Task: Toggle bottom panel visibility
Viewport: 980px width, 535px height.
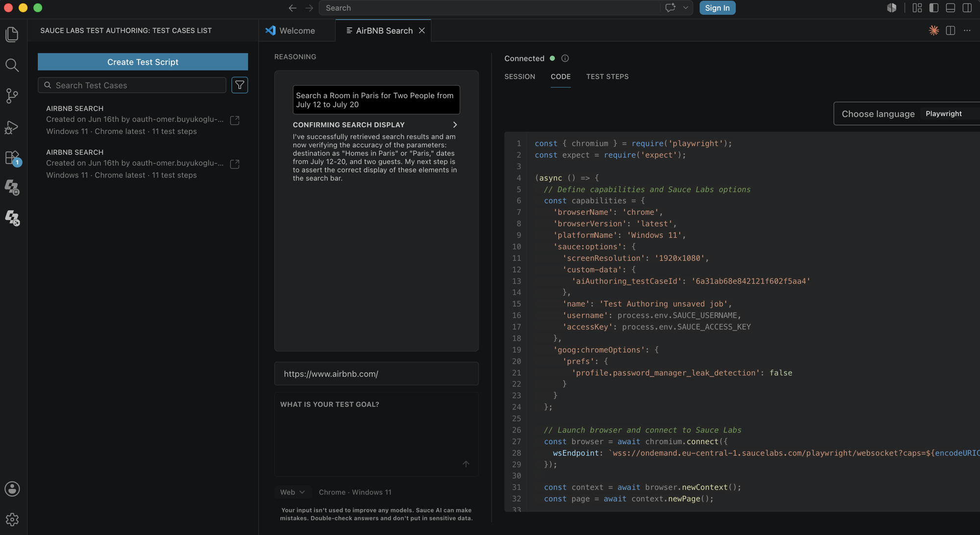Action: [951, 8]
